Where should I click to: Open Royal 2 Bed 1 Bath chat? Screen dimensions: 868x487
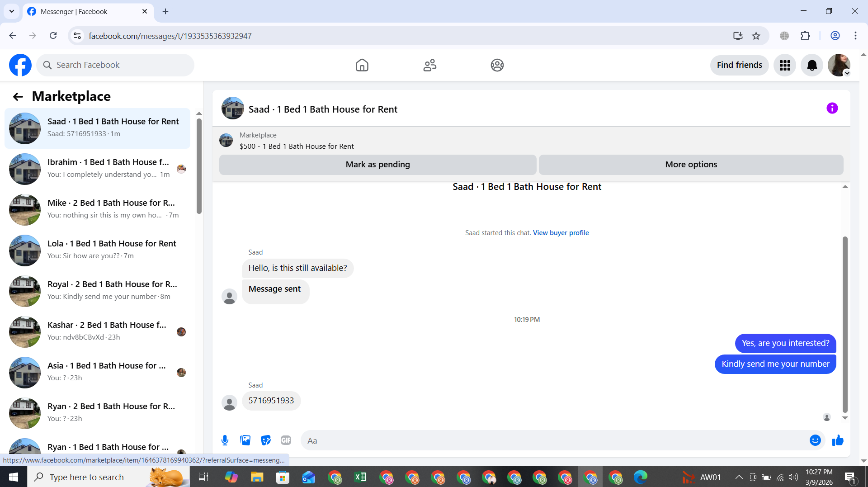97,291
